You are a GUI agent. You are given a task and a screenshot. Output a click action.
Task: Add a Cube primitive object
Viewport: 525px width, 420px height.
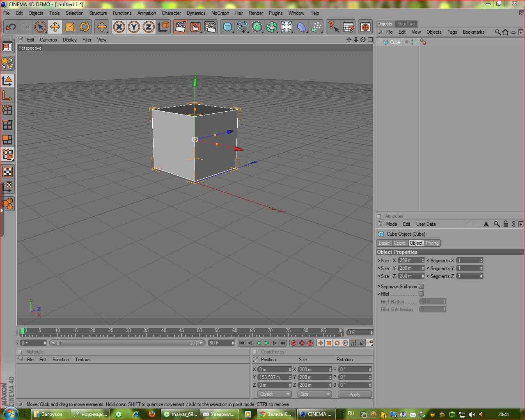(227, 27)
